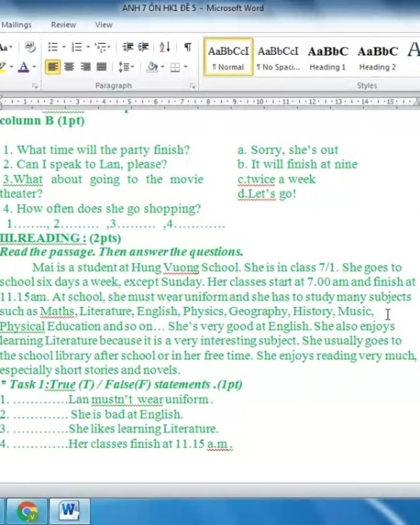Click 'c.twice a week' answer
The image size is (420, 525).
(276, 179)
